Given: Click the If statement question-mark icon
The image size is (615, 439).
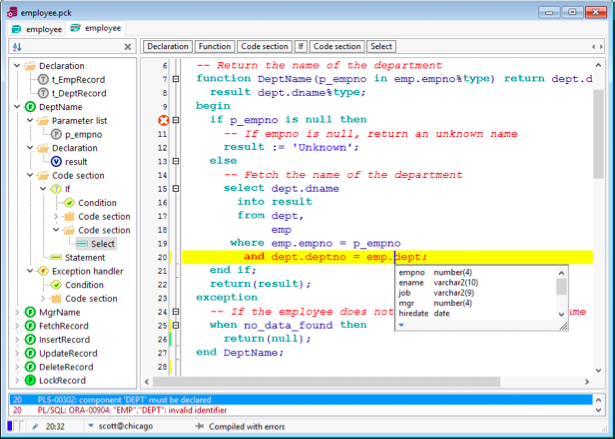Looking at the screenshot, I should 56,189.
